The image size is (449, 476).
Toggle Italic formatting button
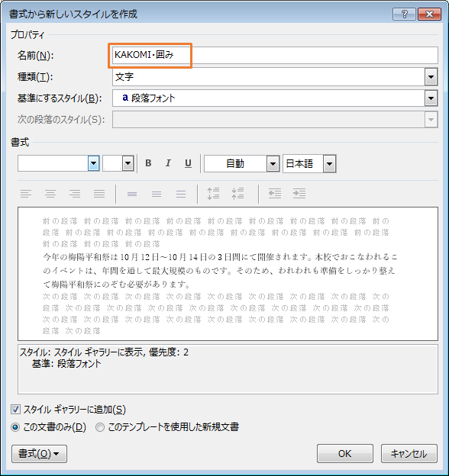(x=168, y=163)
